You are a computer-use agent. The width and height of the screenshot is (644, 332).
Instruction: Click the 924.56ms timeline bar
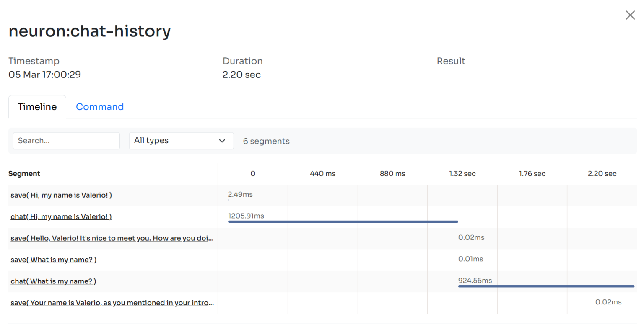(546, 286)
